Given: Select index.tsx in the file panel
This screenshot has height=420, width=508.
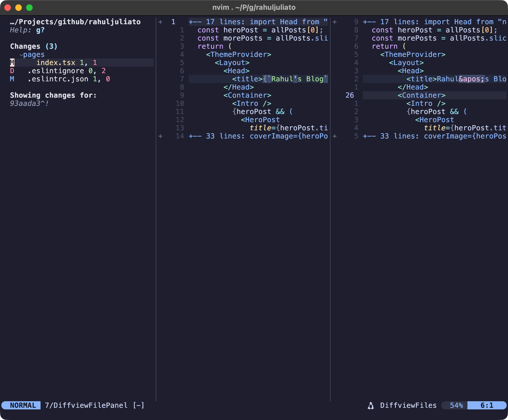Looking at the screenshot, I should [x=56, y=63].
